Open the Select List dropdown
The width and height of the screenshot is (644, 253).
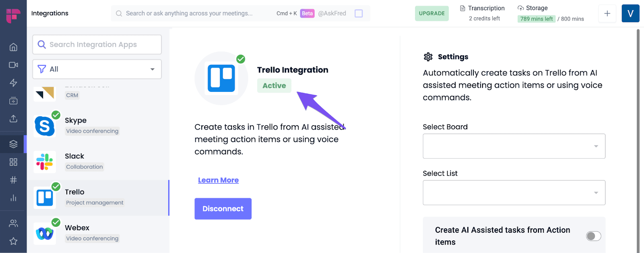(514, 193)
